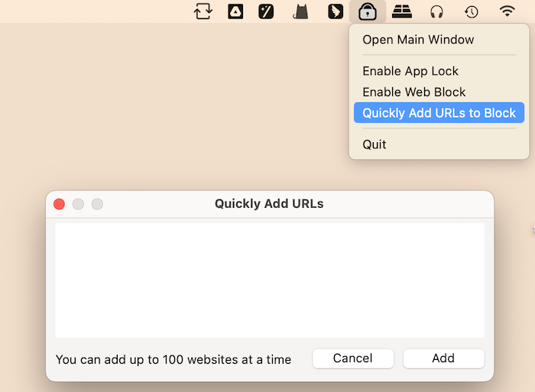Choose Quickly Add URLs to Block
Image resolution: width=535 pixels, height=392 pixels.
(x=439, y=113)
